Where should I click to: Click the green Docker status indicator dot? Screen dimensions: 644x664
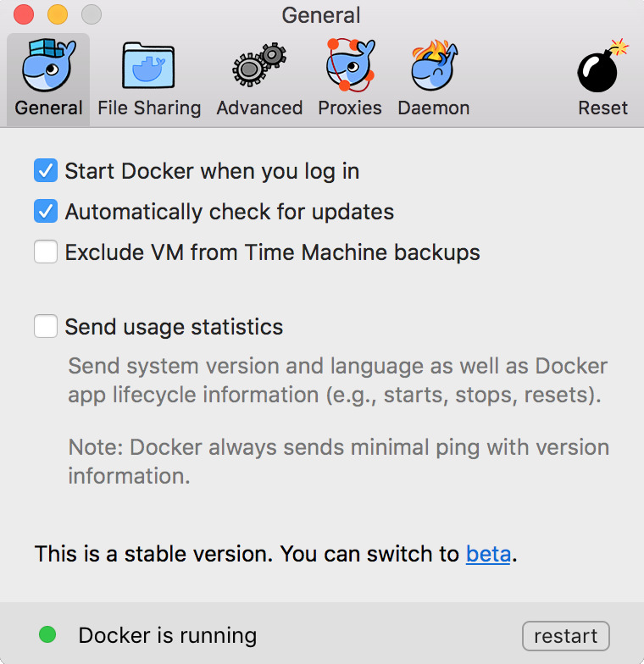point(47,634)
